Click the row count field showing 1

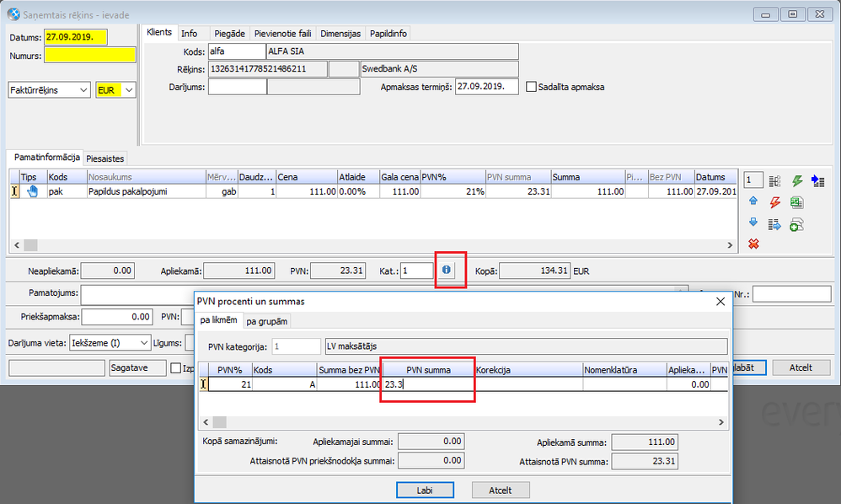[753, 180]
